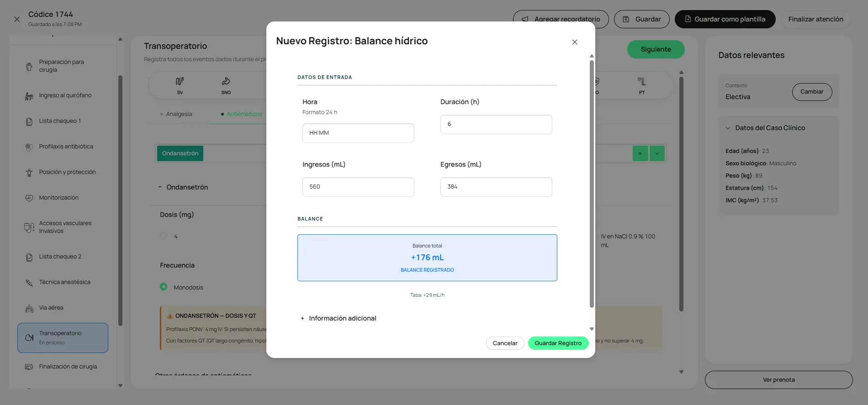868x405 pixels.
Task: Close the Balance hídrico dialog
Action: pyautogui.click(x=575, y=42)
